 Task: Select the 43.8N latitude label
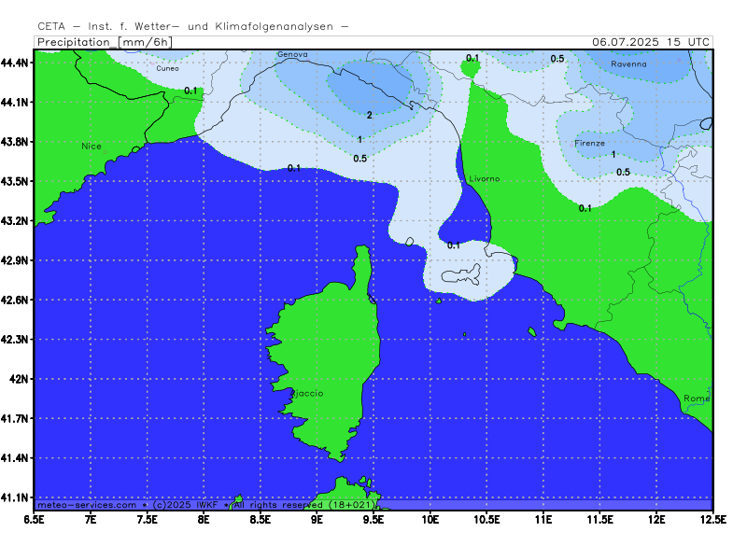tap(17, 142)
